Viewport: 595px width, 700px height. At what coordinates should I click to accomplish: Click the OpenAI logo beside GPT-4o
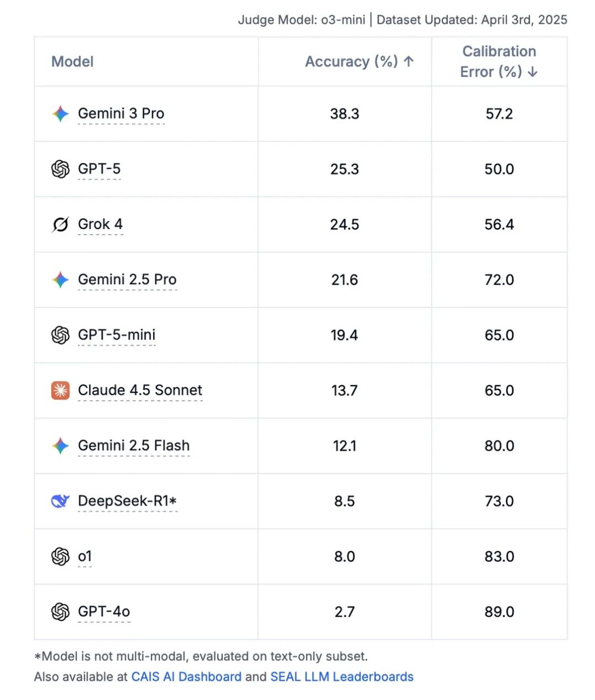pos(60,612)
